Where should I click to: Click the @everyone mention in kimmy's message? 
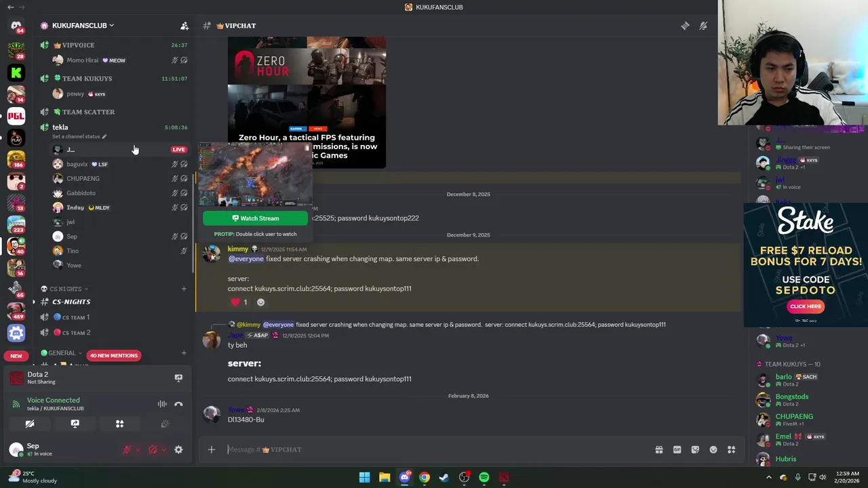(245, 259)
